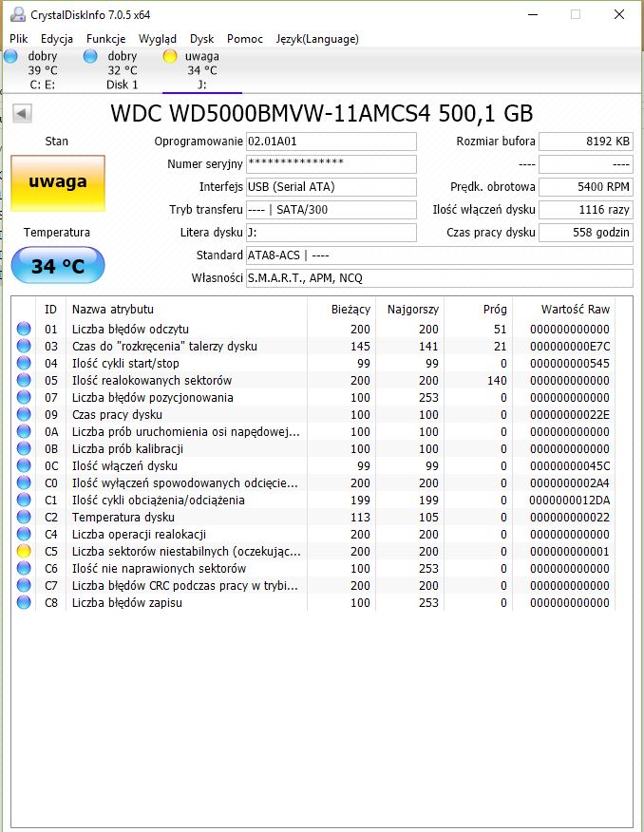Viewport: 644px width, 832px height.
Task: Click the status orb of attribute C4
Action: pos(24,534)
